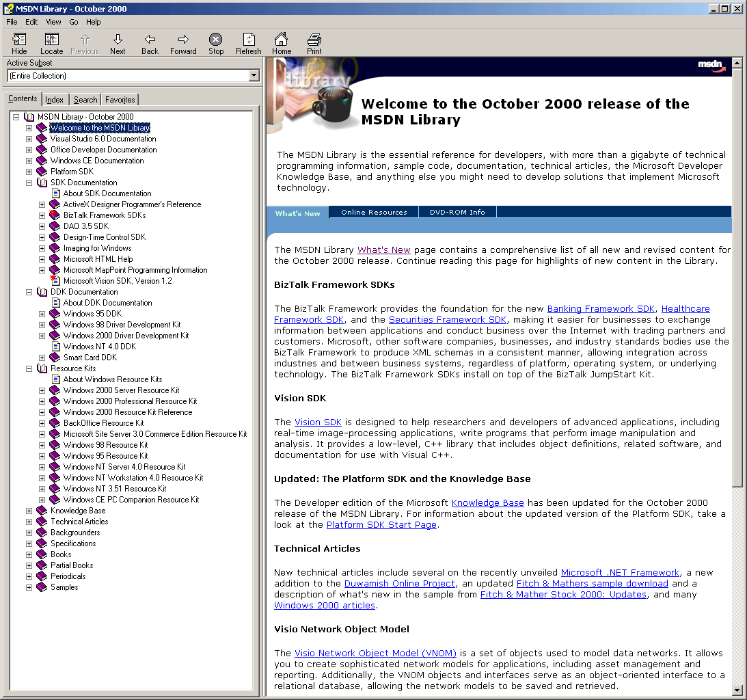Select About Windows Resource Kits topic
The height and width of the screenshot is (700, 747).
point(113,379)
